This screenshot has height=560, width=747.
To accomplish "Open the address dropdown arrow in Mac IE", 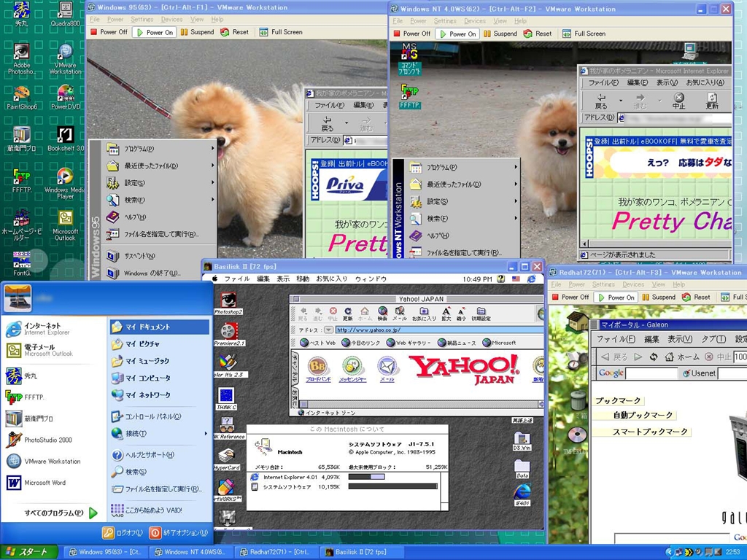I will coord(328,330).
